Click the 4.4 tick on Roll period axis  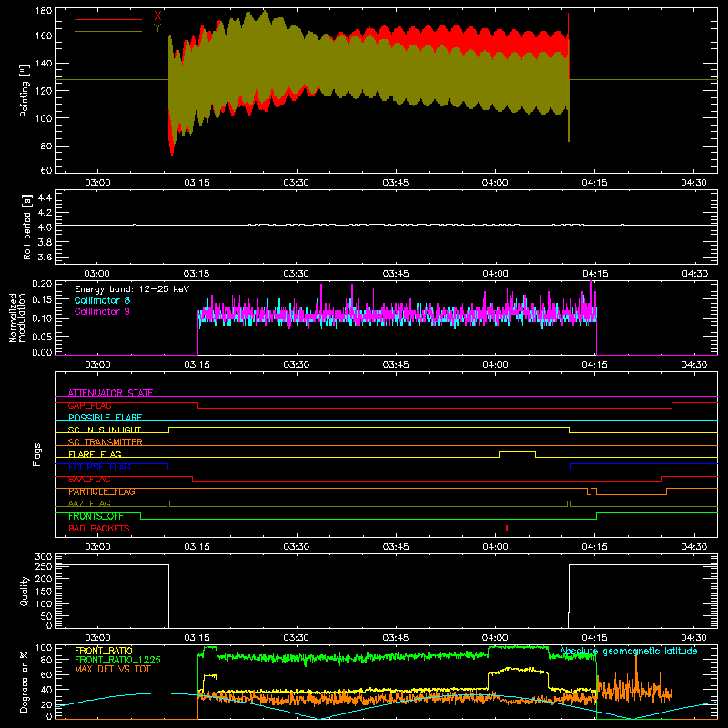45,197
